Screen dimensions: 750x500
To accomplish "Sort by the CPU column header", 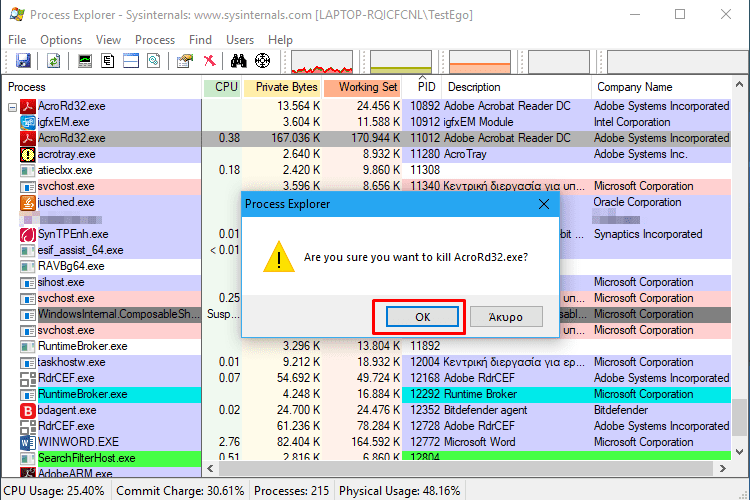I will [x=222, y=87].
